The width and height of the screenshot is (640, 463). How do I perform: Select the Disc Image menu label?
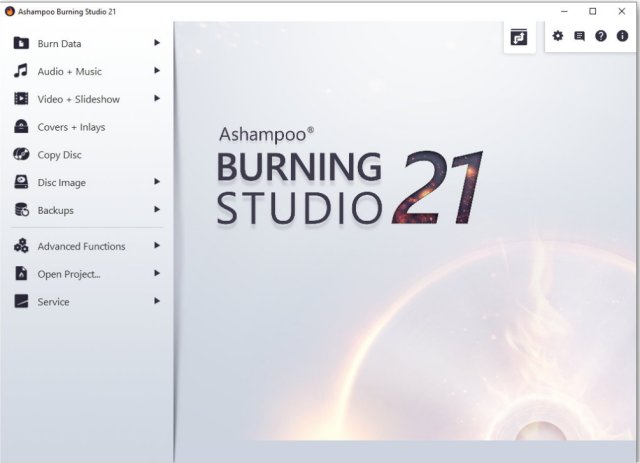tap(62, 183)
